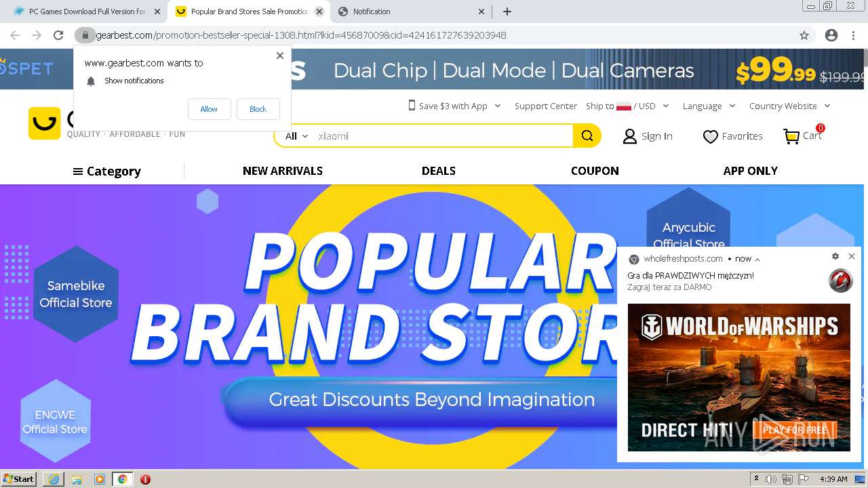Viewport: 868px width, 488px height.
Task: Click the Gra dla PRAWDZIWYCH mężczyzn notification text
Action: coord(690,276)
